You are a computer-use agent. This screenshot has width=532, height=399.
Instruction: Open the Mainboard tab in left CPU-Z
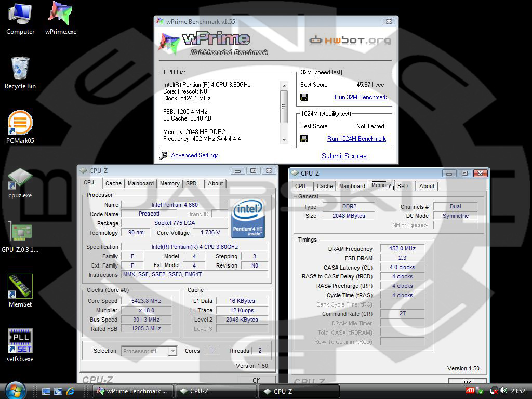pyautogui.click(x=140, y=183)
